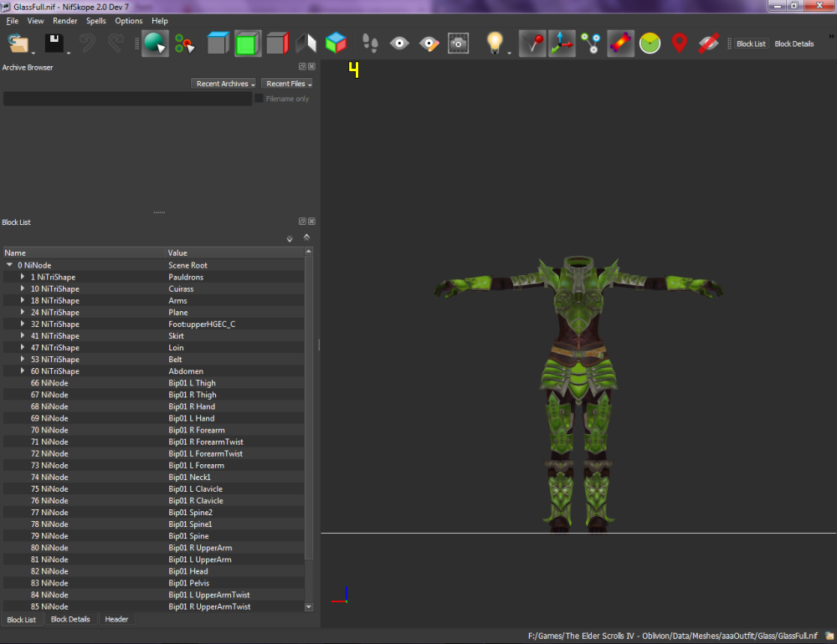Select perspective view colored cube
This screenshot has width=837, height=644.
[336, 43]
